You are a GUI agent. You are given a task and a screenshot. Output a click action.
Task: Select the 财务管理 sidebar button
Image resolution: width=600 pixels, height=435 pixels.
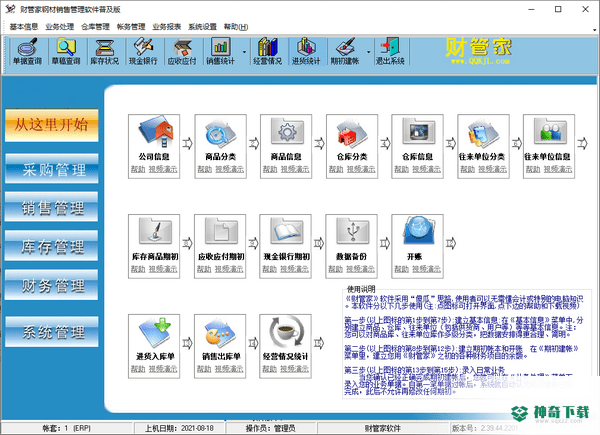coord(51,285)
